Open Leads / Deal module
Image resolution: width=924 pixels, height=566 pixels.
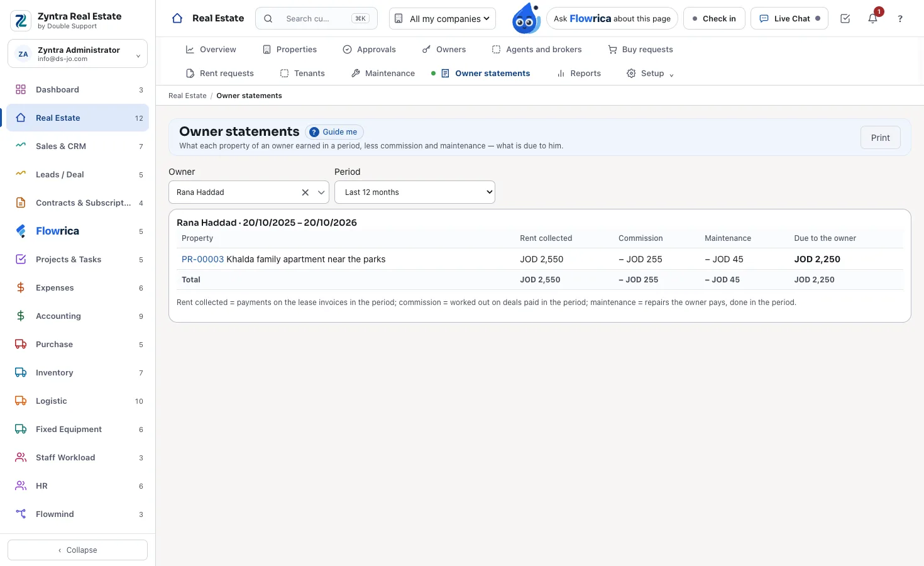[x=78, y=174]
